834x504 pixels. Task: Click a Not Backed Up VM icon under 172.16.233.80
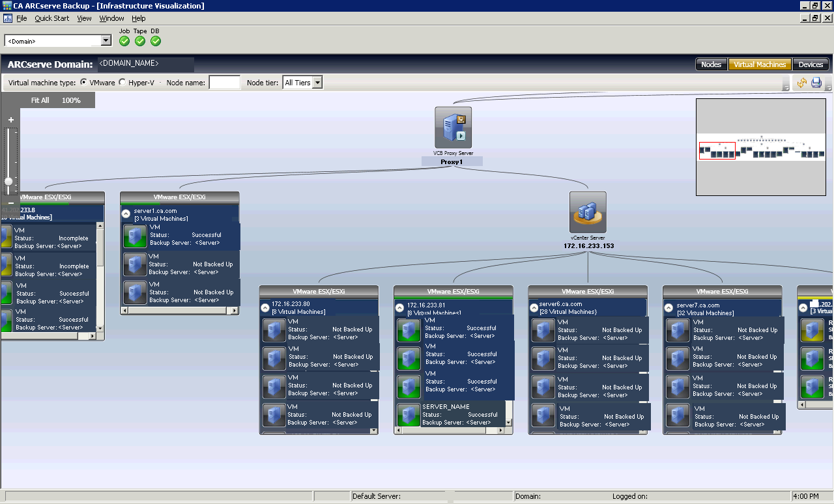tap(274, 330)
